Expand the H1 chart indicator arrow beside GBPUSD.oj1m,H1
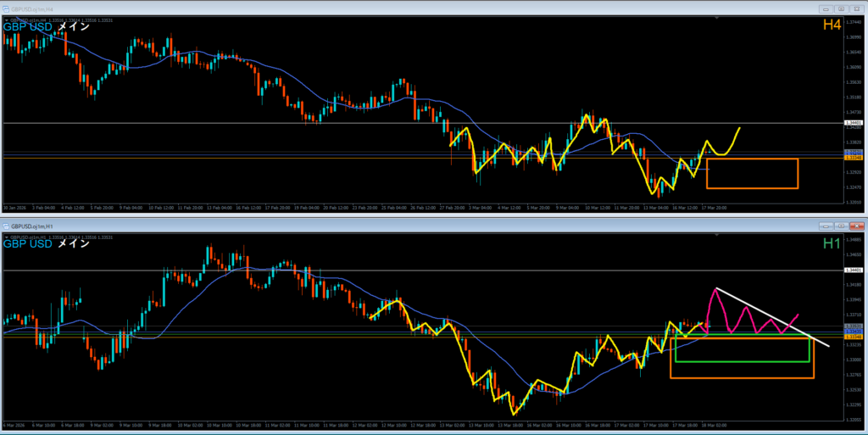868x435 pixels. tap(6, 237)
